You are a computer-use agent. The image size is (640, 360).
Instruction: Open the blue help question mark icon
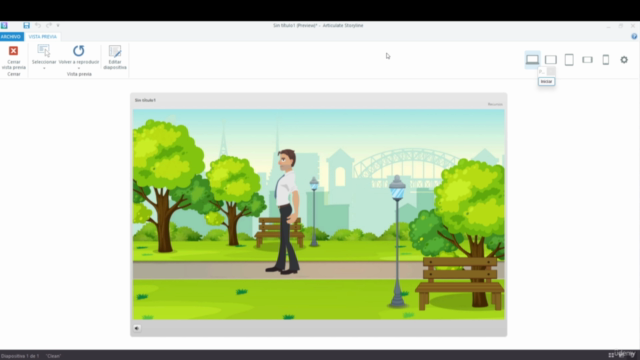(634, 36)
